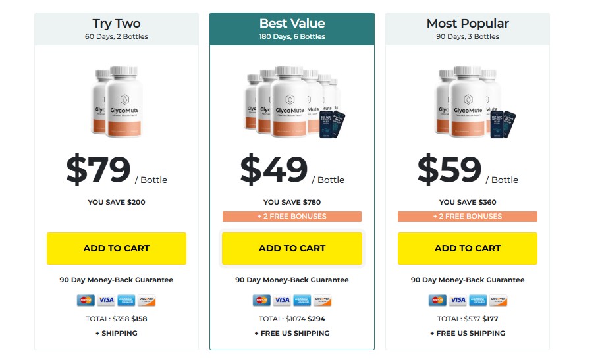Click American Express icon in Best Value
The image size is (600, 364).
tap(302, 301)
